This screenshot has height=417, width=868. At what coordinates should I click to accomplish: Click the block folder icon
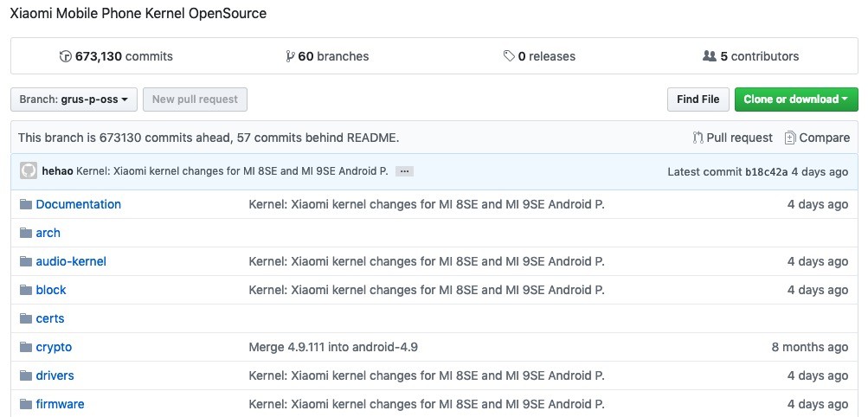coord(26,290)
